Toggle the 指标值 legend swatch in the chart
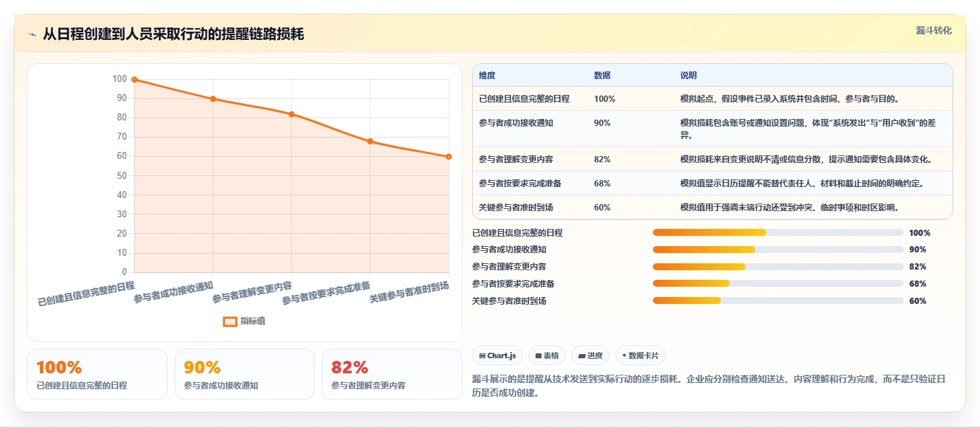The image size is (980, 427). (231, 321)
